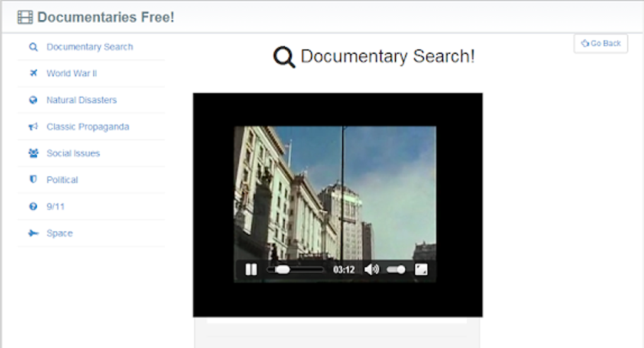This screenshot has width=644, height=348.
Task: Click the airplane icon for World War II
Action: click(x=33, y=73)
